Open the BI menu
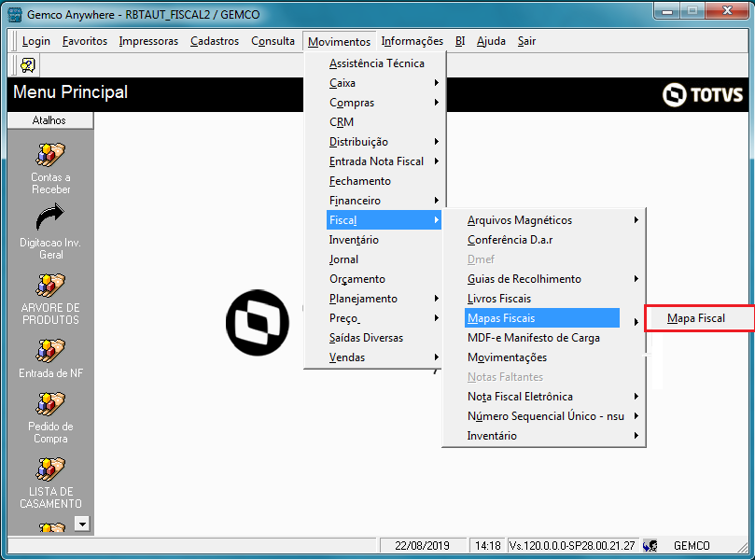This screenshot has width=755, height=560. (x=460, y=41)
